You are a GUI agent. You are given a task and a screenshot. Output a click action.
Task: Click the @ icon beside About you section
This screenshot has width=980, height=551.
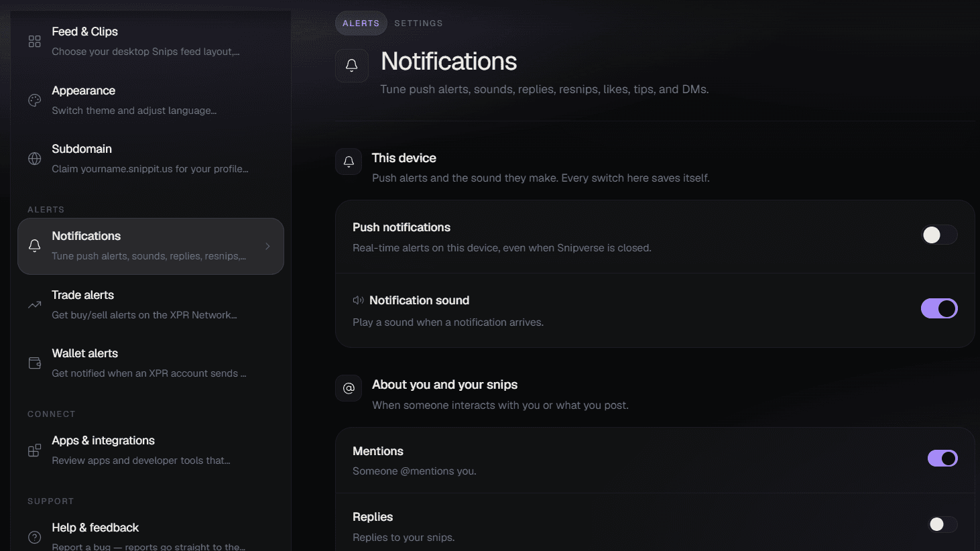[x=349, y=388]
